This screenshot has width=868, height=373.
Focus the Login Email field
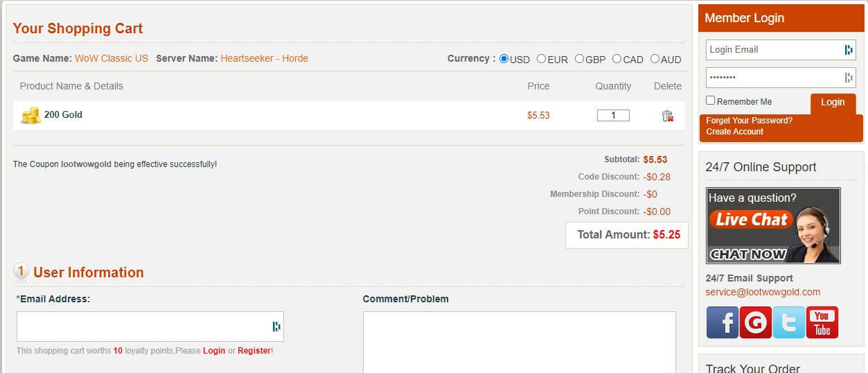point(781,50)
